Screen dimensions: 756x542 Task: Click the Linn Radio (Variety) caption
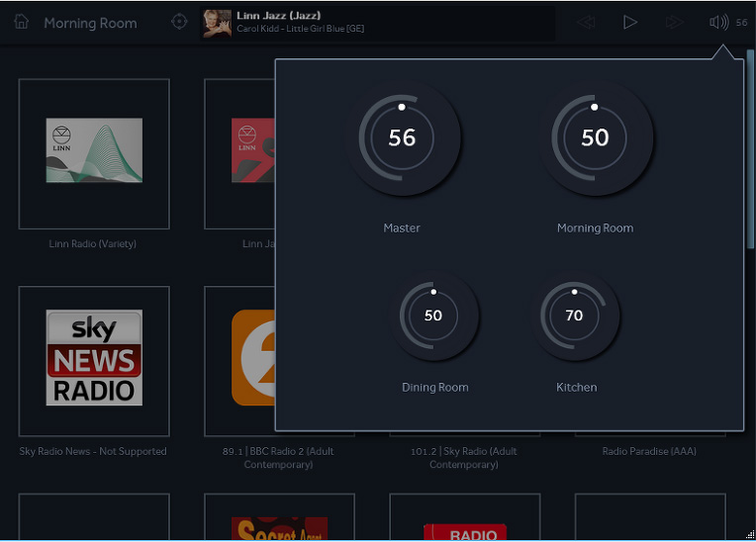[x=93, y=243]
